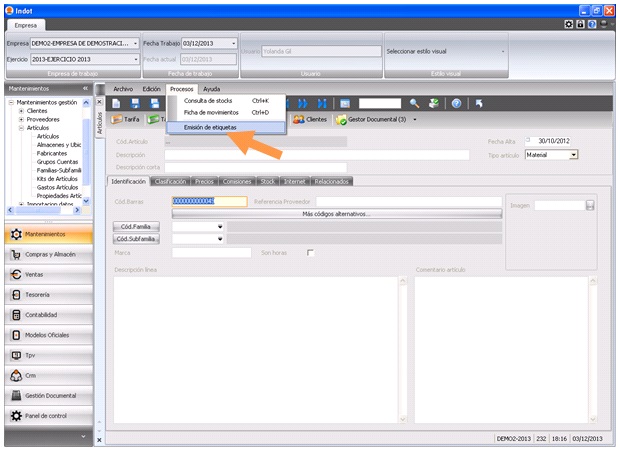Switch to the Precios tab
This screenshot has height=453, width=620.
point(204,181)
